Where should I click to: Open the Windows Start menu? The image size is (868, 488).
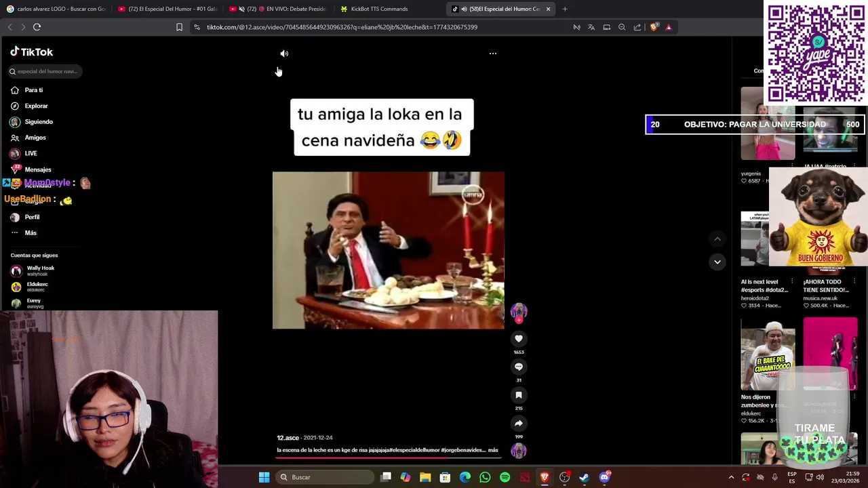tap(264, 477)
